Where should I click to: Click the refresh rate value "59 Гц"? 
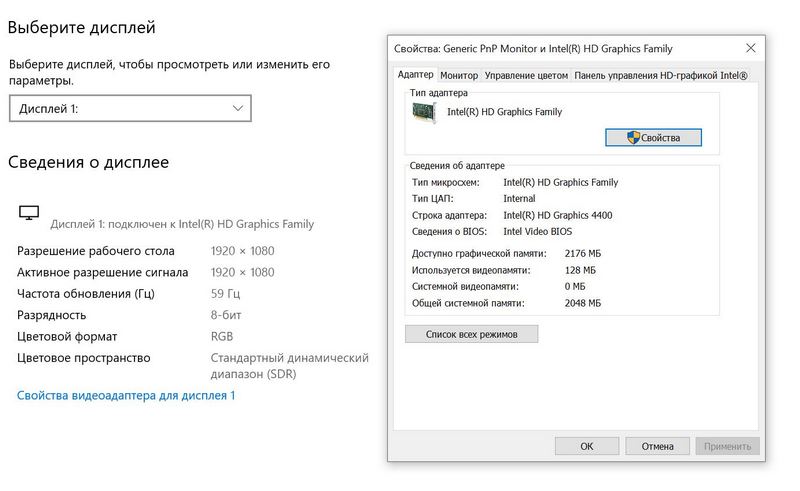225,293
